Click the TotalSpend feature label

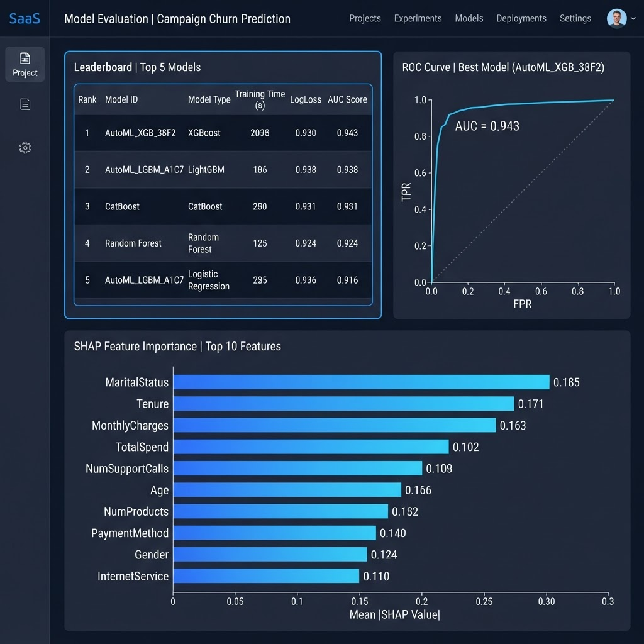142,447
